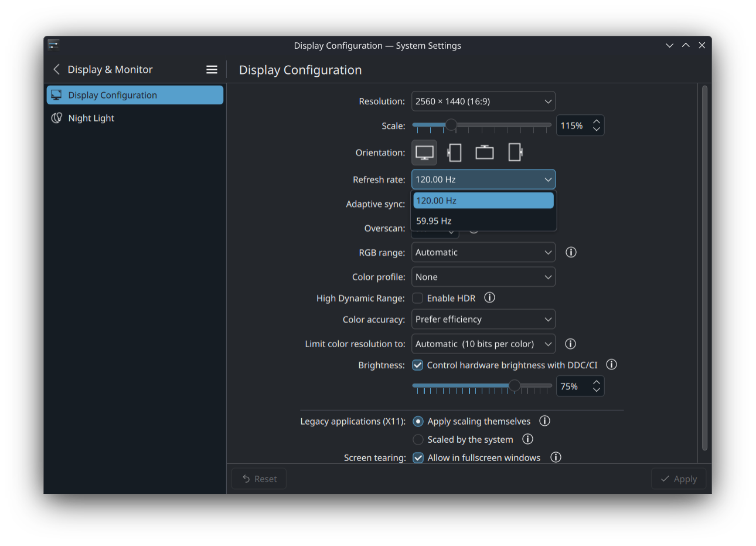Decrease brightness with the 75% down arrow

click(597, 390)
